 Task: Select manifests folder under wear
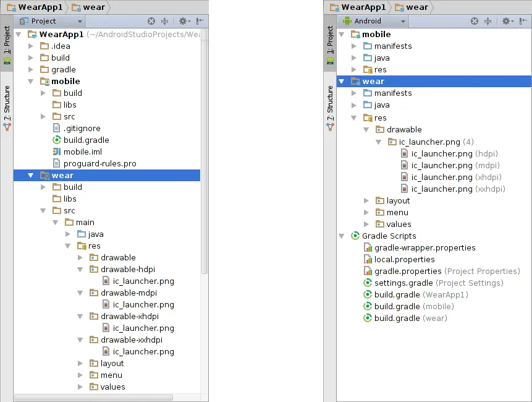387,93
